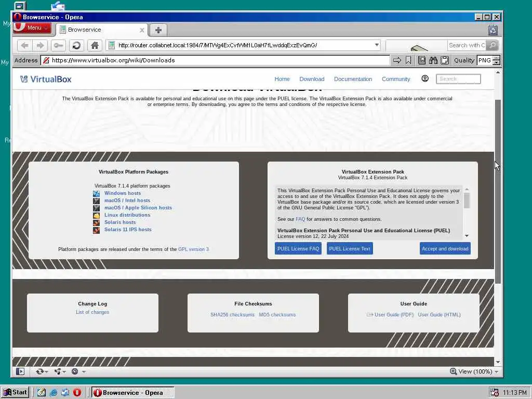
Task: Open the Windows Start button
Action: [x=15, y=393]
